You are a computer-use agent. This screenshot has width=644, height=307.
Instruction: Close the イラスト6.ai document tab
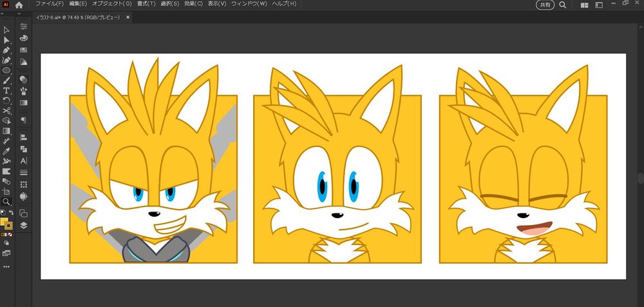click(x=128, y=17)
